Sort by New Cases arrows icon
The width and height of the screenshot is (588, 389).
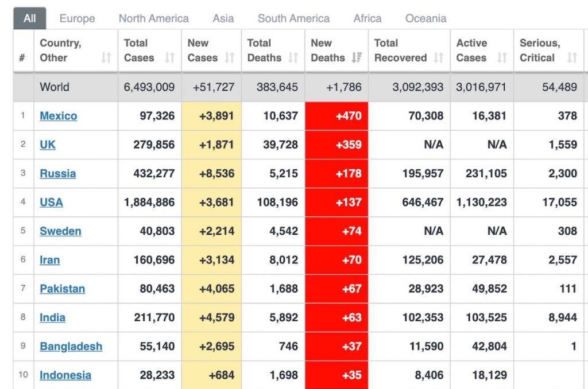(x=230, y=58)
